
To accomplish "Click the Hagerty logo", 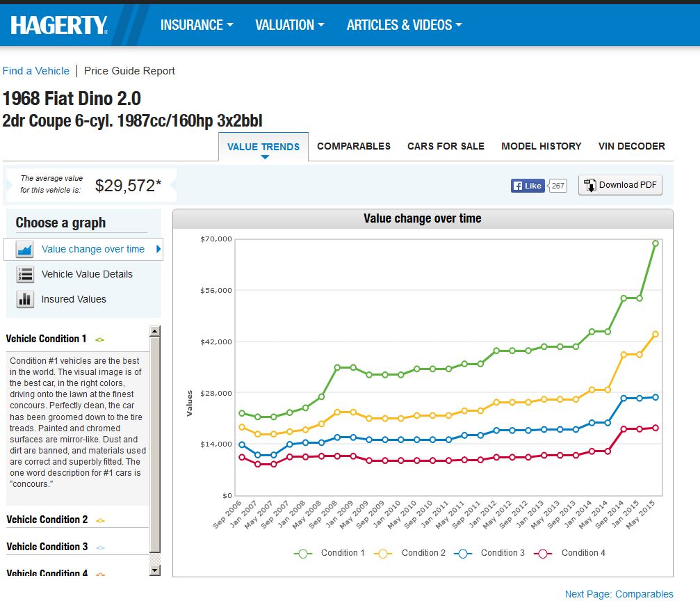I will tap(59, 25).
